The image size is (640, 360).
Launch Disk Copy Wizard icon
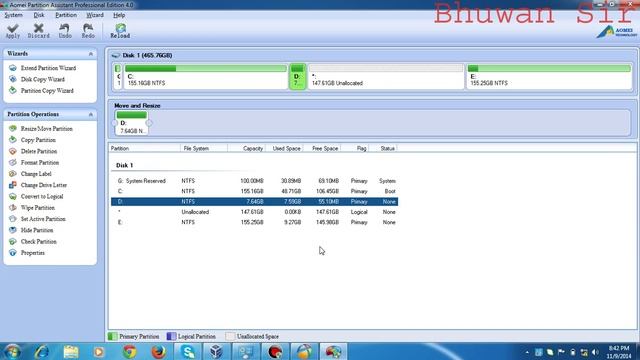pos(13,79)
